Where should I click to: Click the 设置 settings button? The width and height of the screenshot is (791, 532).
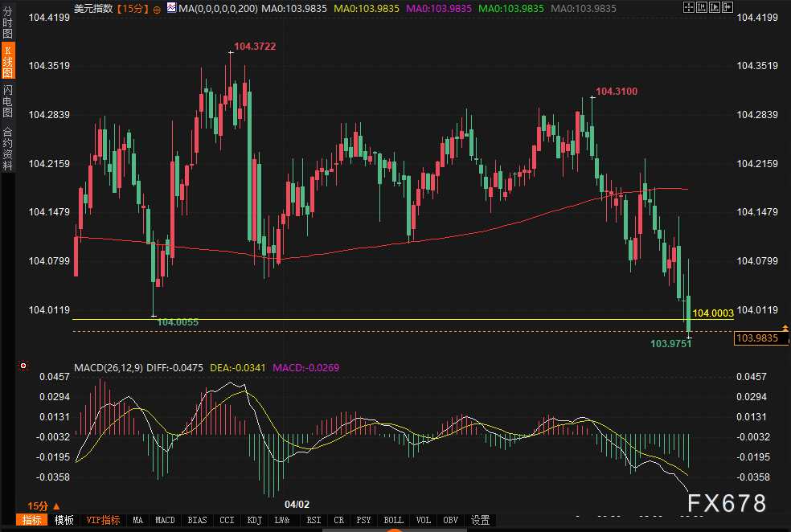(480, 520)
